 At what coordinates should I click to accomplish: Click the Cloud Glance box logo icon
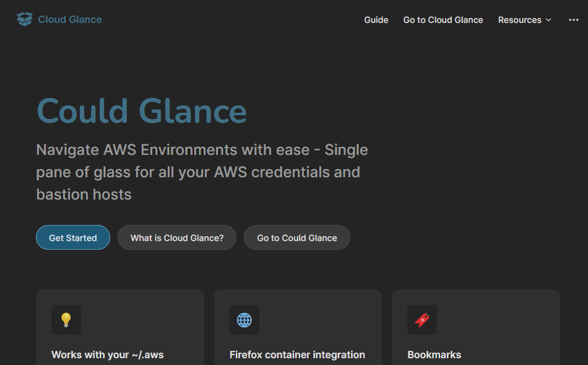(x=24, y=19)
